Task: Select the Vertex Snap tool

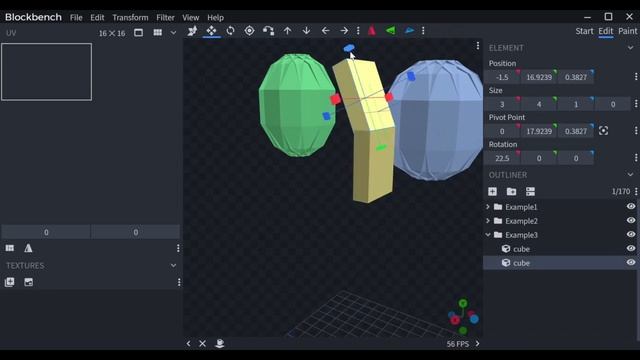Action: [x=192, y=31]
